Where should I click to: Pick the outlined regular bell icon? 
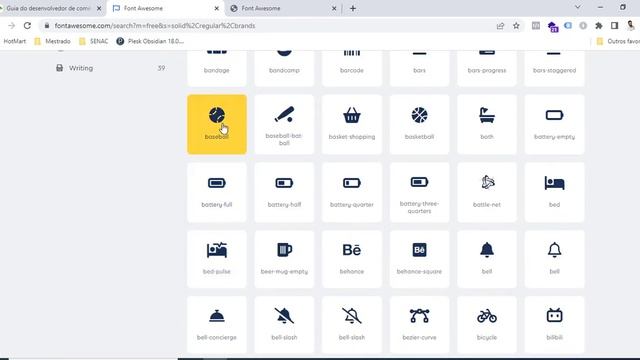(x=554, y=259)
